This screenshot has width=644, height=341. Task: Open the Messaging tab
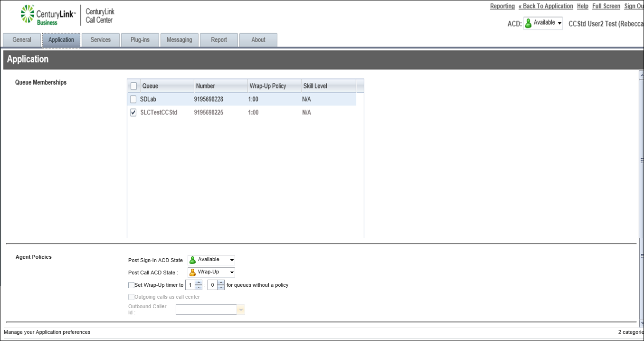[x=180, y=40]
